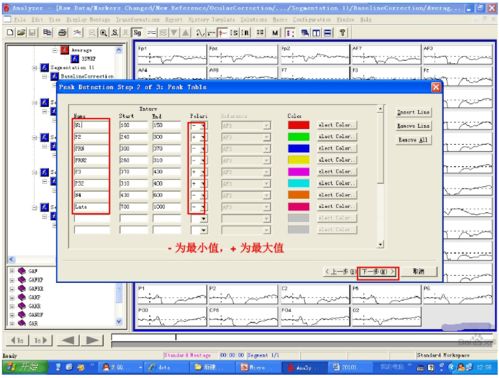
Task: Open the File menu
Action: coord(20,20)
